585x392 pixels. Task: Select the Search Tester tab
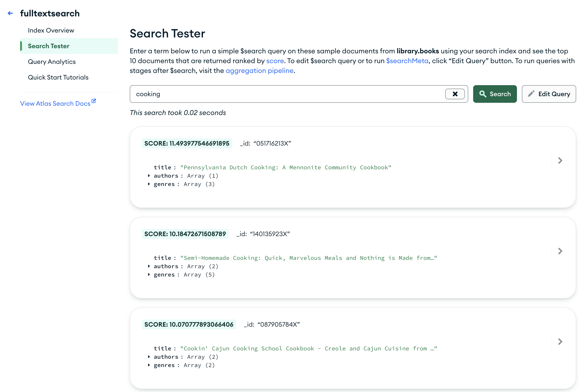[48, 46]
